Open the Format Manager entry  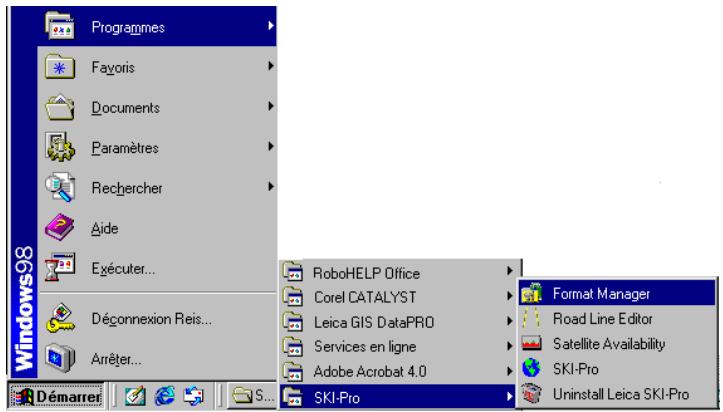pyautogui.click(x=617, y=294)
